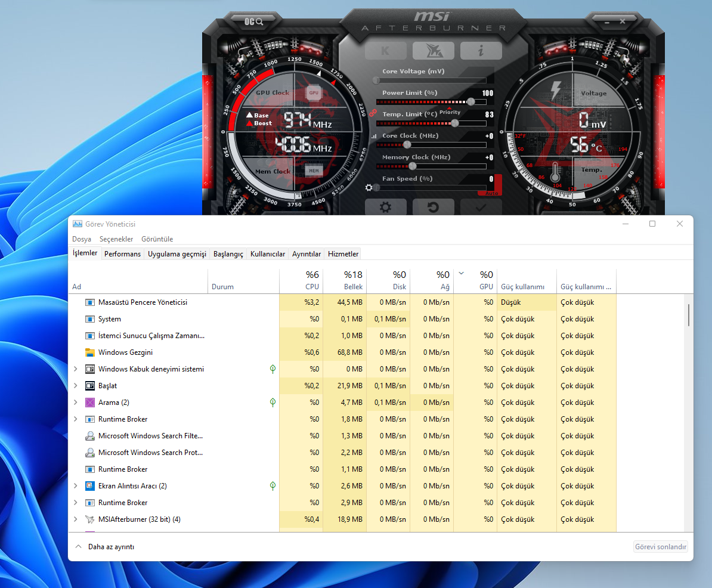Click the Microsoft Windows Search Prot... icon

pyautogui.click(x=90, y=453)
